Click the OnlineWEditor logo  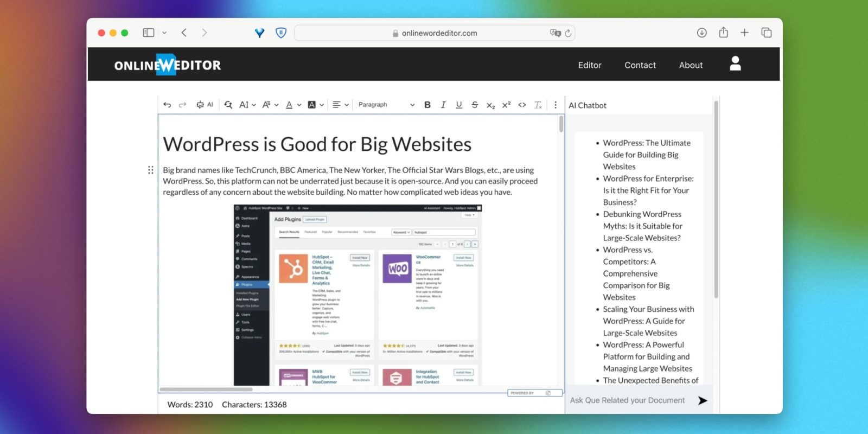[x=167, y=65]
